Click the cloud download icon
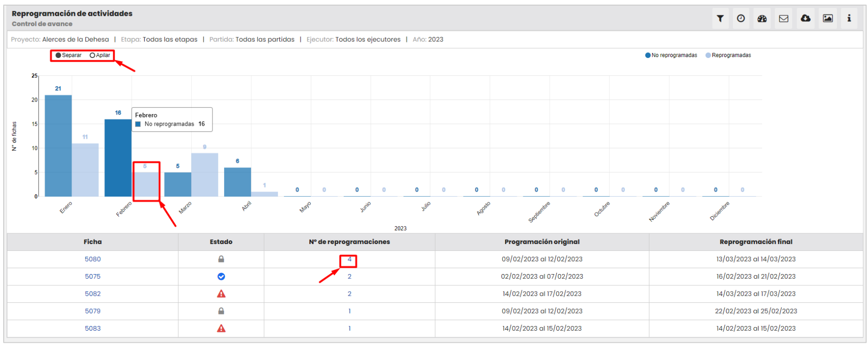This screenshot has width=868, height=346. [805, 19]
